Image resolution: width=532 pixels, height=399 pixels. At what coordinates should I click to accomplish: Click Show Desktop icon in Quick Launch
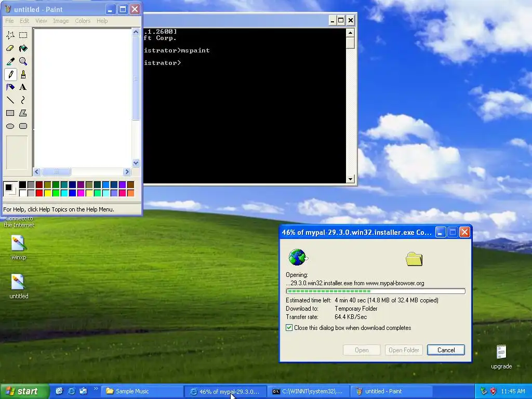pyautogui.click(x=59, y=391)
